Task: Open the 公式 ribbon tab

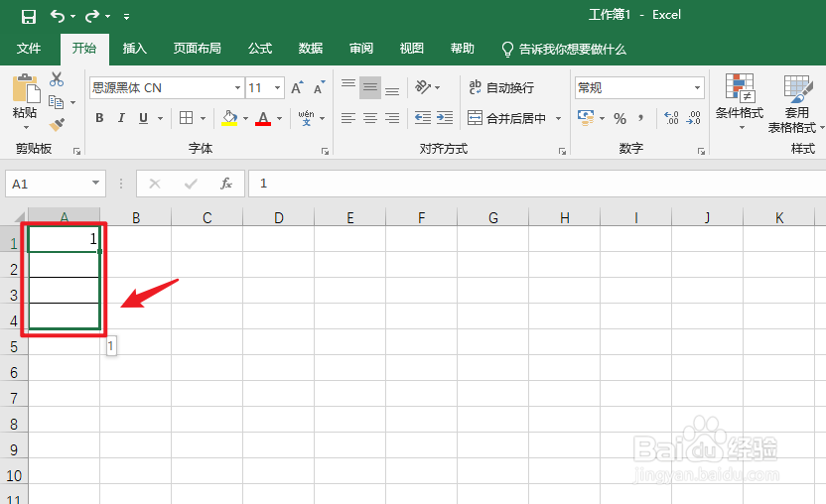Action: click(x=260, y=49)
